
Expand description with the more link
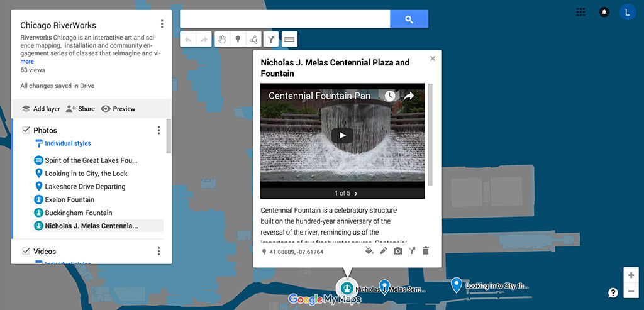[x=27, y=62]
